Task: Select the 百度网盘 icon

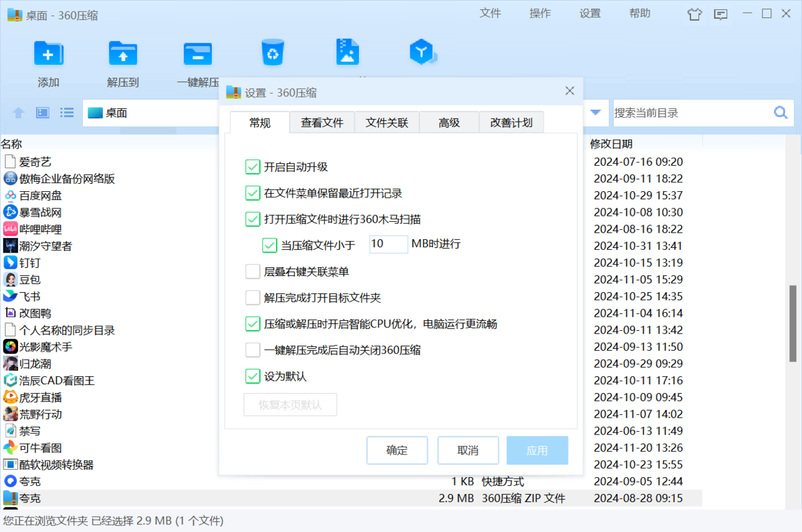Action: [x=10, y=195]
